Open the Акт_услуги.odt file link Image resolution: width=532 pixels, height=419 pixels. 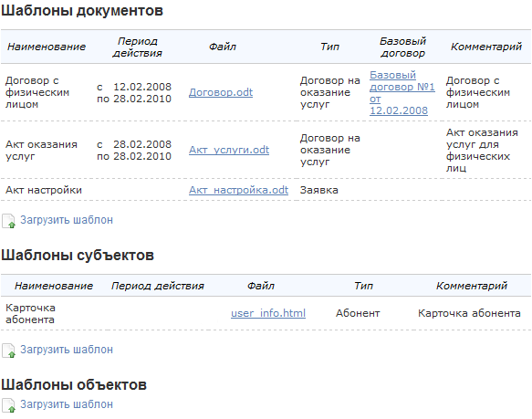[x=229, y=150]
